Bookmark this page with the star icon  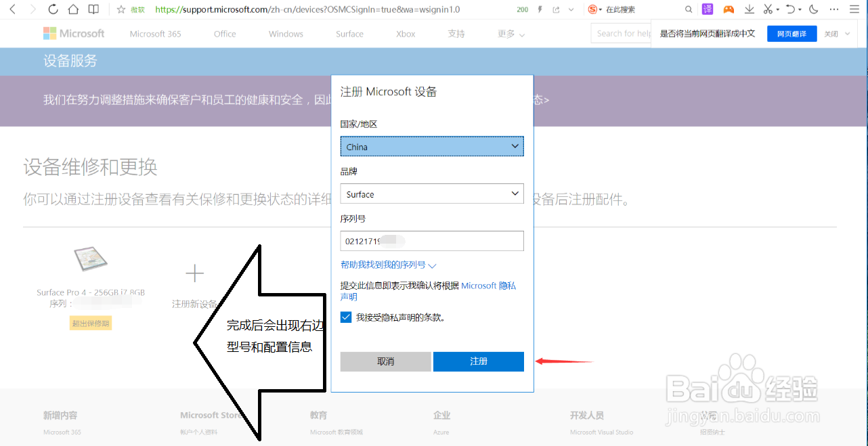(121, 9)
